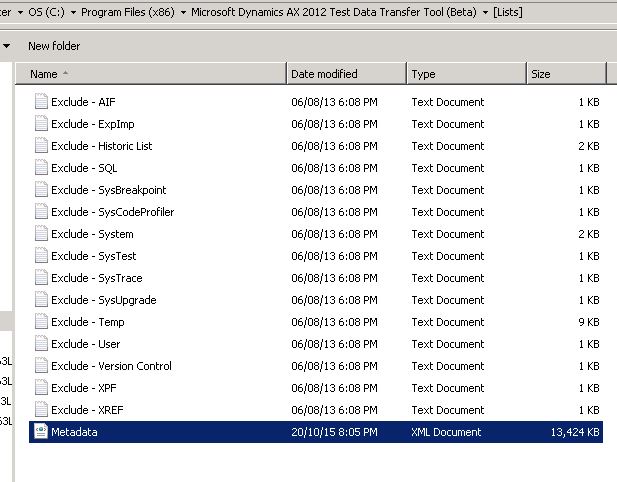Select file name 'Exclude - SysUpgrade'
This screenshot has width=617, height=482.
104,300
